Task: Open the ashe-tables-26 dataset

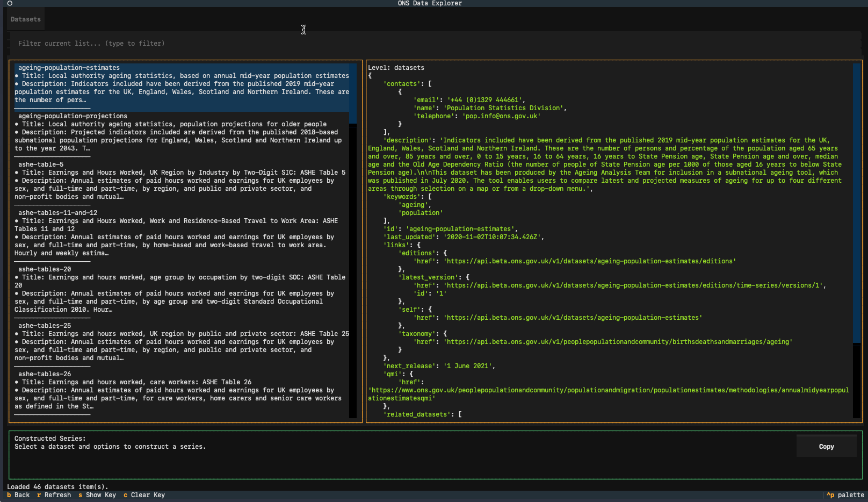Action: [182, 394]
